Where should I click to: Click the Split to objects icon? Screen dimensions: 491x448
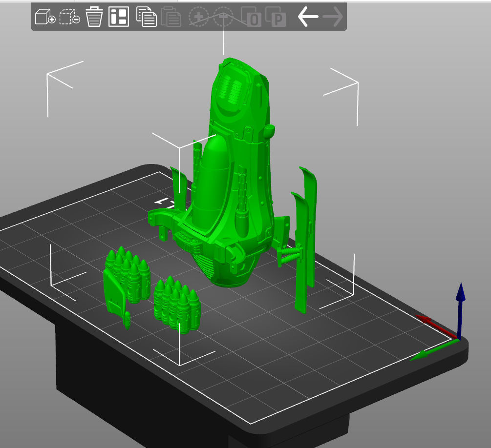click(x=251, y=17)
